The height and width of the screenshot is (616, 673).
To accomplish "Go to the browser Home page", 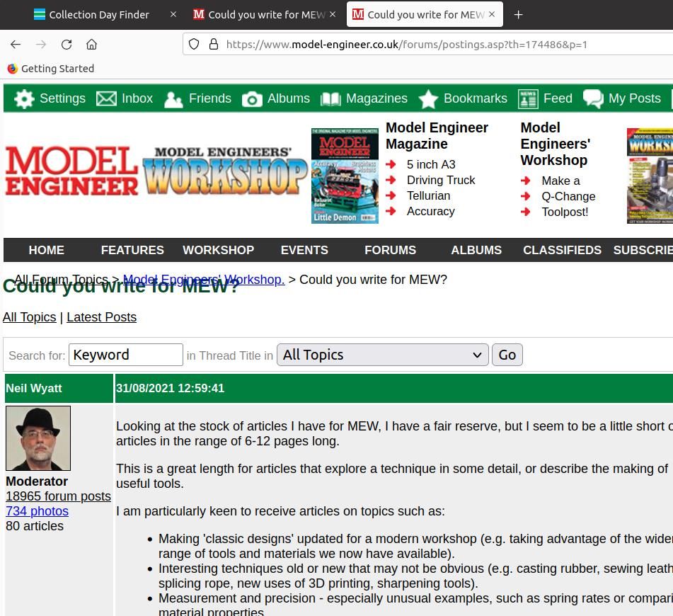I will pyautogui.click(x=91, y=44).
